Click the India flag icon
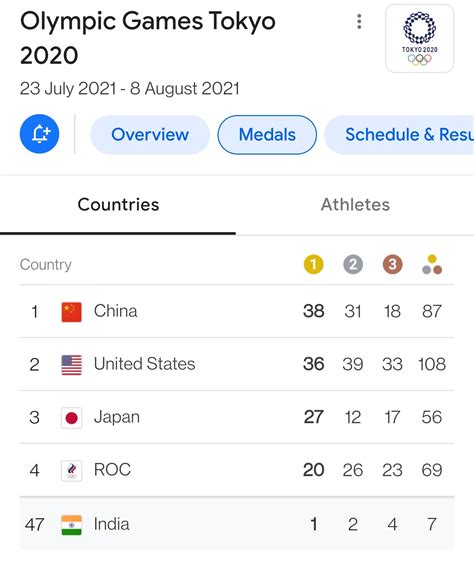This screenshot has width=474, height=582. point(71,525)
